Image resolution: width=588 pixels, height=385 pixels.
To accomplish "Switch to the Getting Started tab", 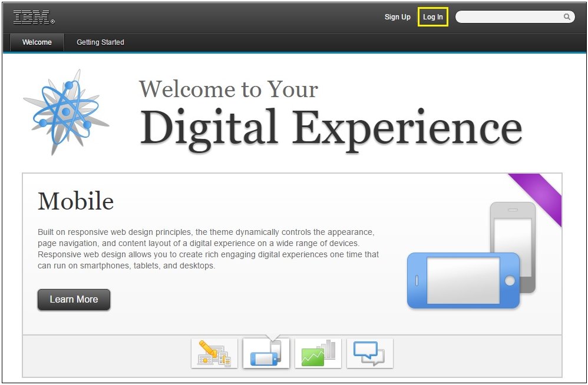I will [x=100, y=42].
